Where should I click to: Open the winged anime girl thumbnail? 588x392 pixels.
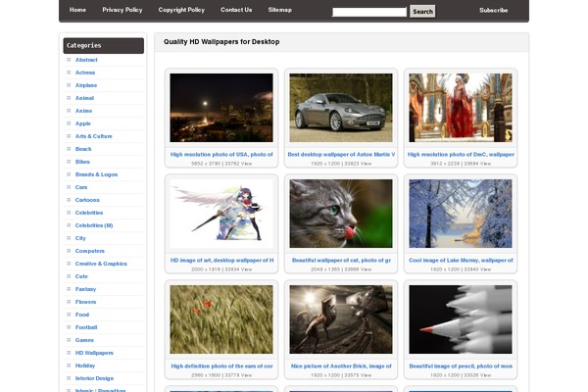coord(221,214)
